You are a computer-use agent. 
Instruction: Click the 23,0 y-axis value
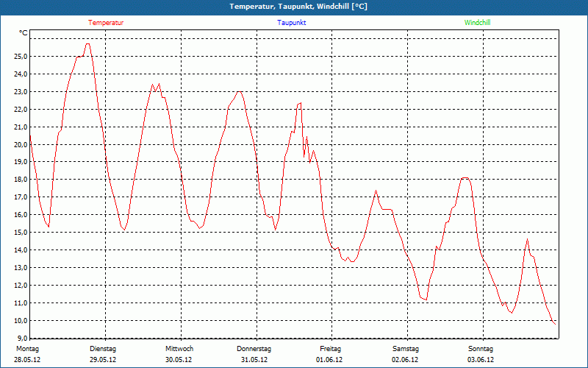click(21, 91)
